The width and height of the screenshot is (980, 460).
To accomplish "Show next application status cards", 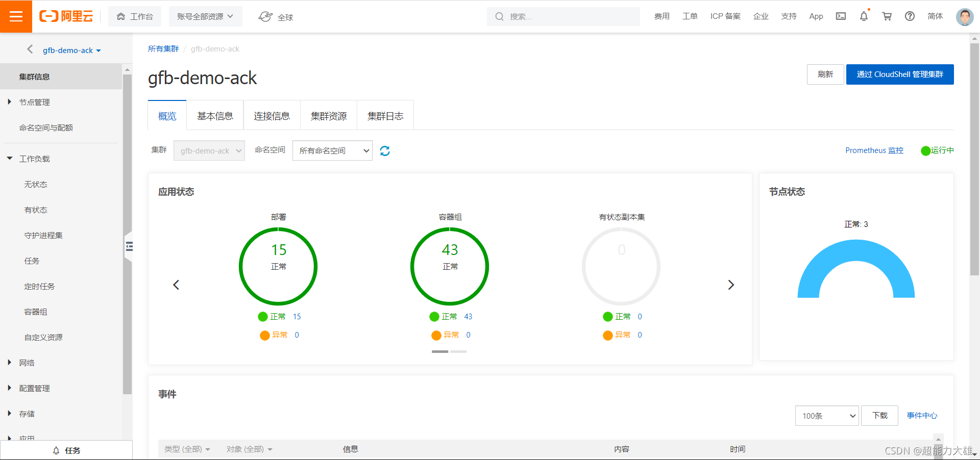I will coord(731,285).
